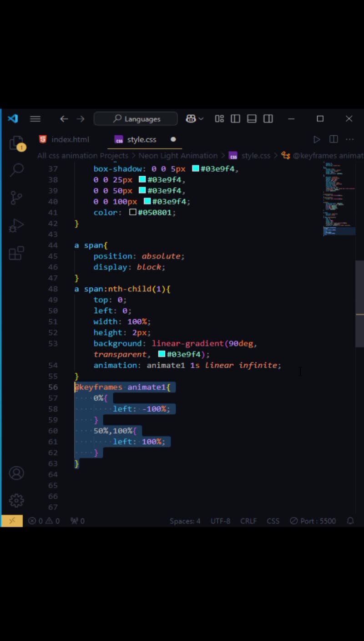Click 'a span:nth-child(1){' selector

click(122, 289)
